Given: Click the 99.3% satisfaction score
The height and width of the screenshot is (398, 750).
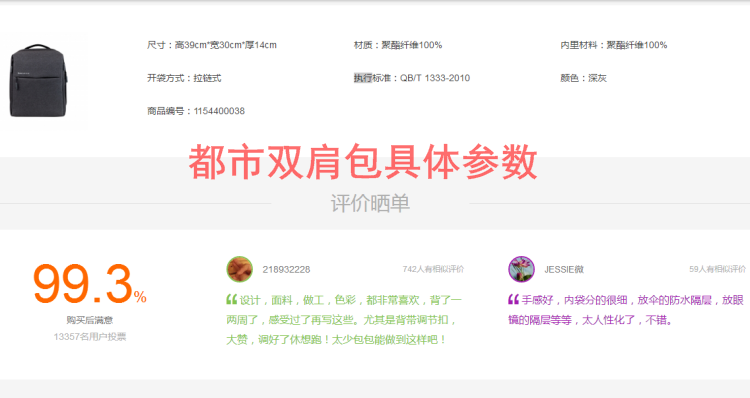Looking at the screenshot, I should pos(89,284).
